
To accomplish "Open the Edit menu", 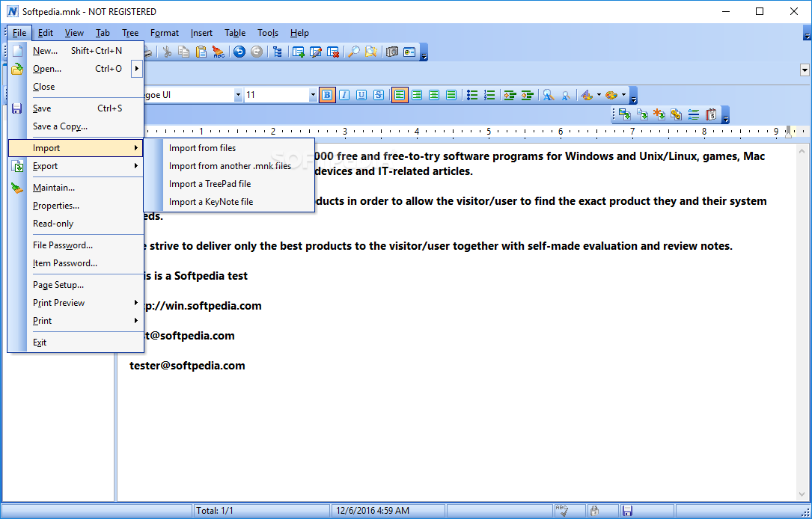I will click(x=46, y=33).
